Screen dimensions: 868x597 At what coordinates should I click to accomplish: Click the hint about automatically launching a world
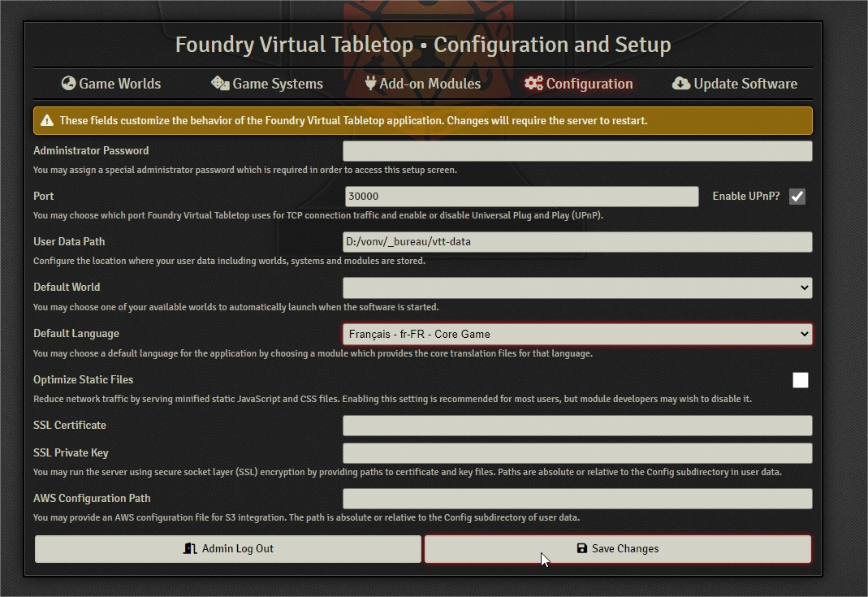235,307
